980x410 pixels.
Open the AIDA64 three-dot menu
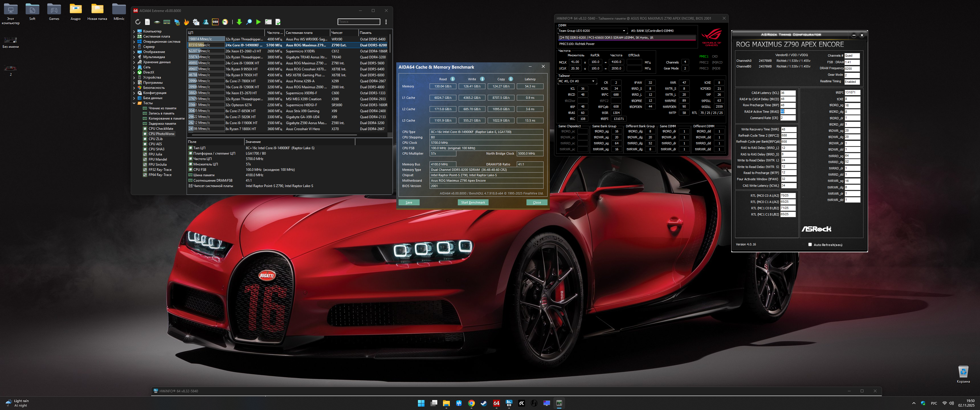pyautogui.click(x=386, y=22)
